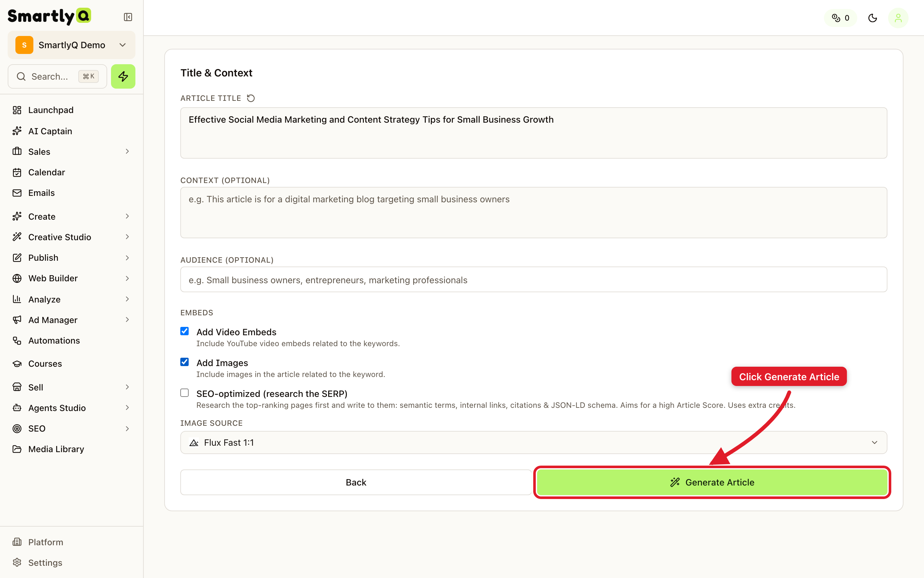
Task: Click the Emails envelope icon
Action: 17,193
